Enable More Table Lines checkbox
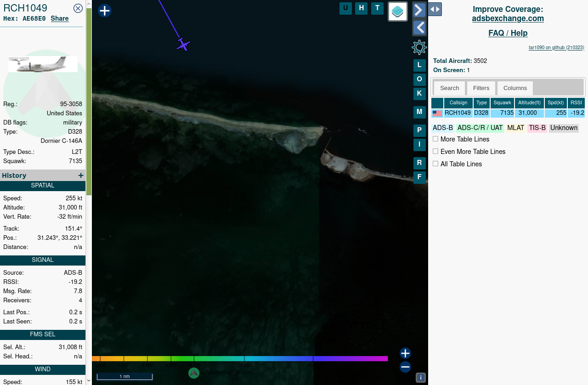This screenshot has height=385, width=588. pos(435,139)
